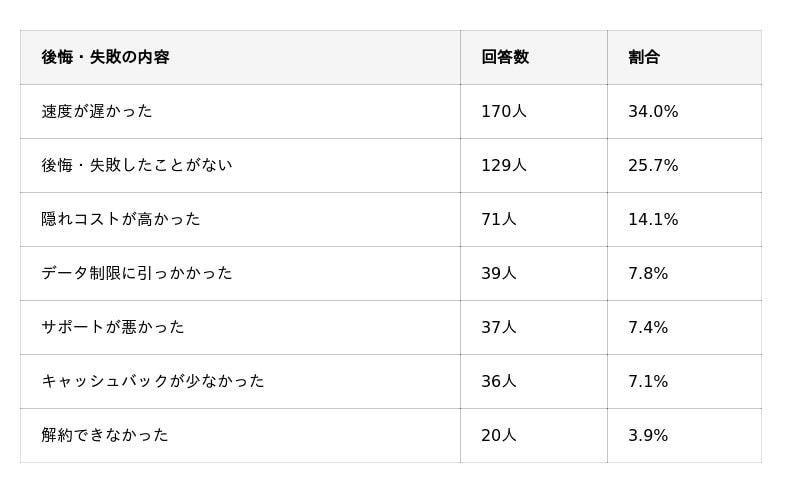The image size is (800, 493).
Task: Click the データ制限に引っかかった row label
Action: [x=137, y=273]
